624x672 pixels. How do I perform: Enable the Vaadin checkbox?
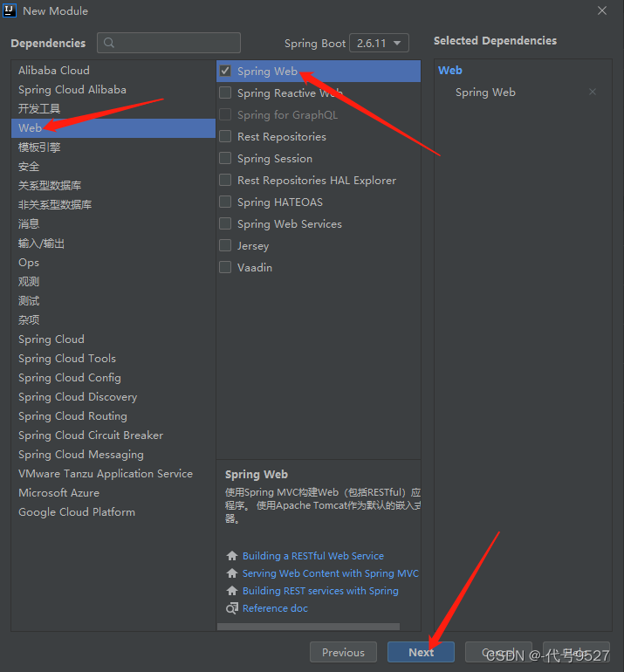225,267
